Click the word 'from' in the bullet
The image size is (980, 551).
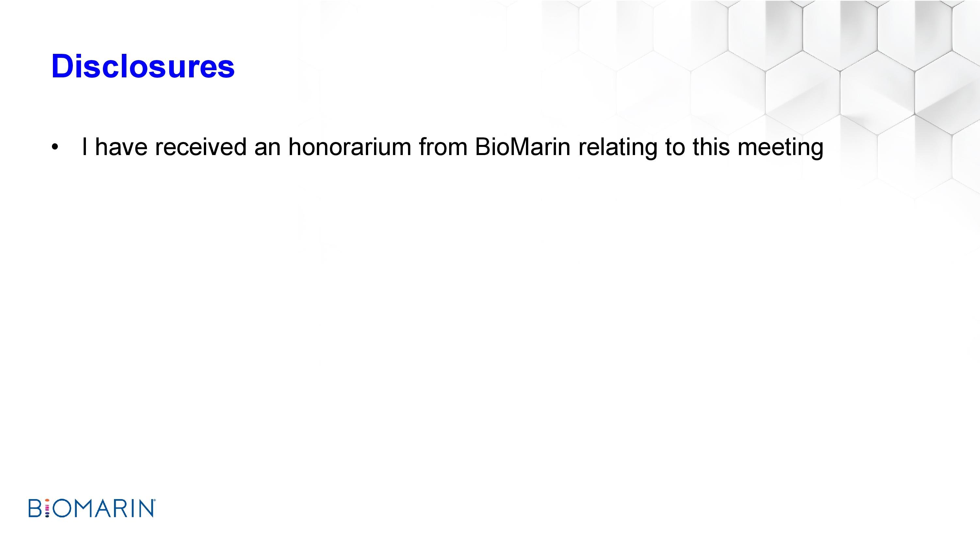443,147
